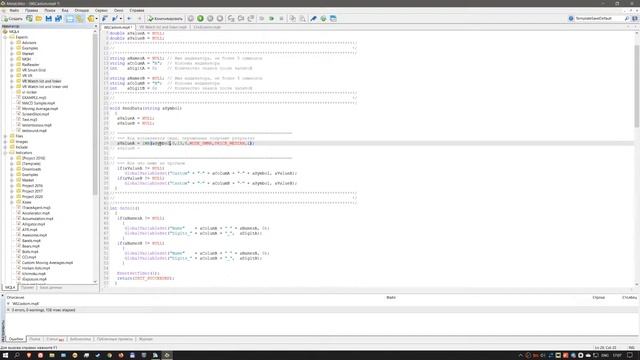Click the start profiling green icon
Viewport: 640px width, 360px height.
[x=271, y=19]
